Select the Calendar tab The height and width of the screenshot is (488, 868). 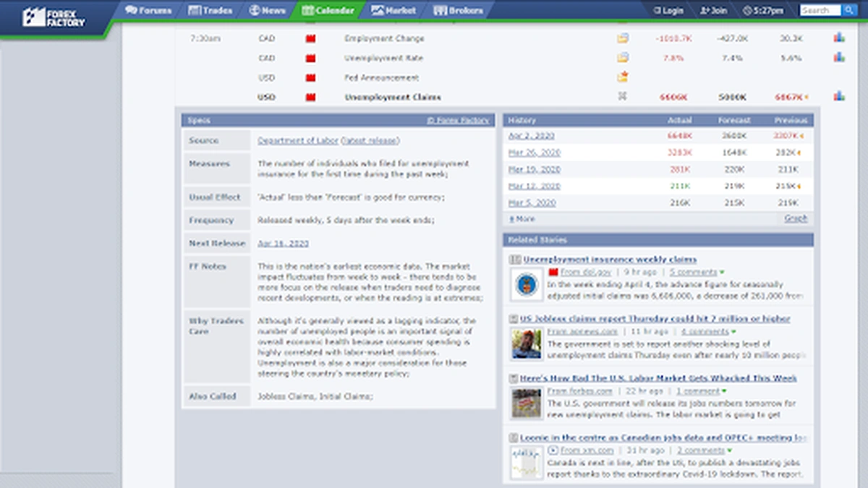(x=328, y=10)
